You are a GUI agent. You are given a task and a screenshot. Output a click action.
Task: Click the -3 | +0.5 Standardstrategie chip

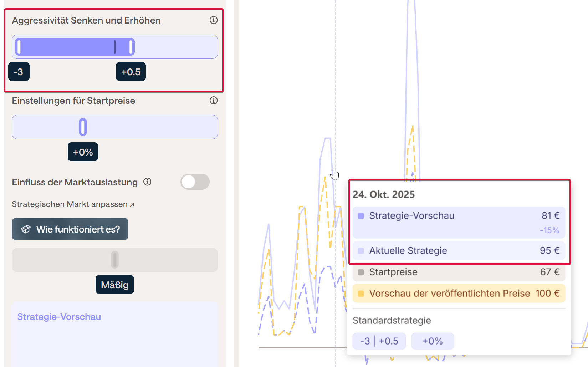point(379,341)
